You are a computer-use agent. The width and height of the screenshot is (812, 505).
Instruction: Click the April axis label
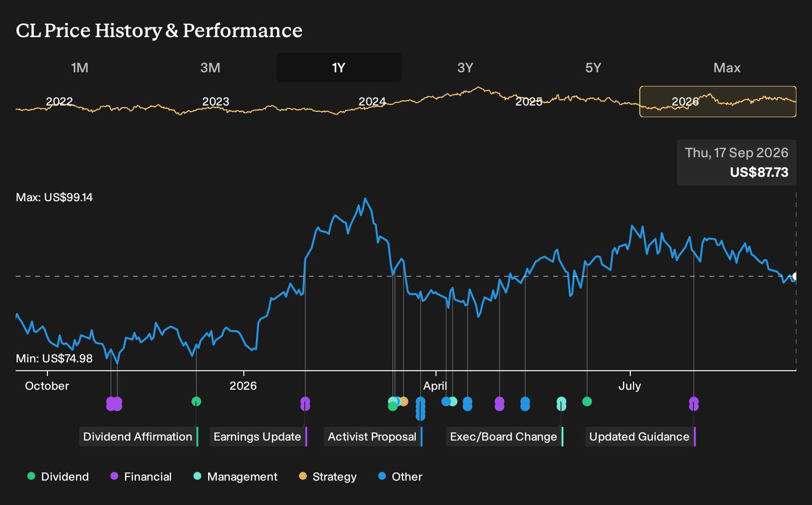[x=435, y=386]
